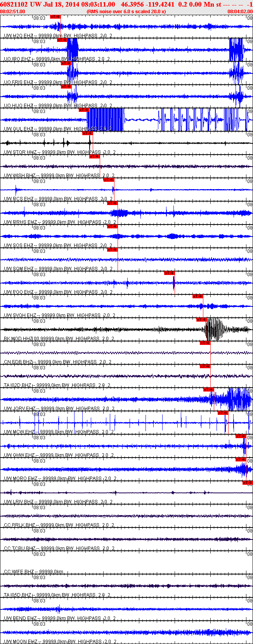Image resolution: width=253 pixels, height=644 pixels.
Task: Click the red pick flag on UW RCS trace
Action: [109, 180]
